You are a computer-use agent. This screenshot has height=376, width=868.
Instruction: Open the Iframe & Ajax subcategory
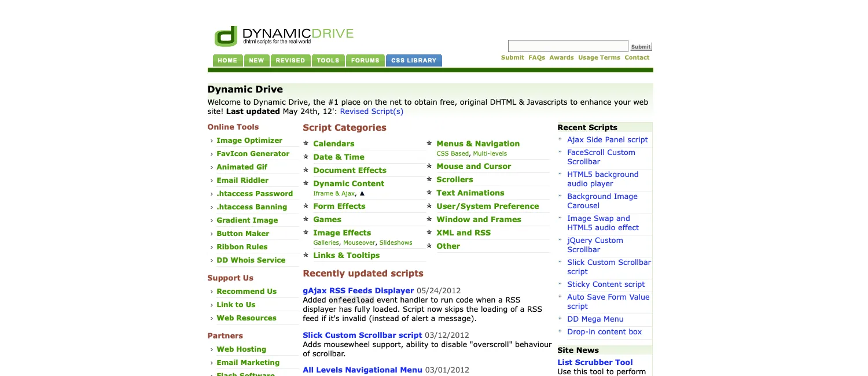334,194
